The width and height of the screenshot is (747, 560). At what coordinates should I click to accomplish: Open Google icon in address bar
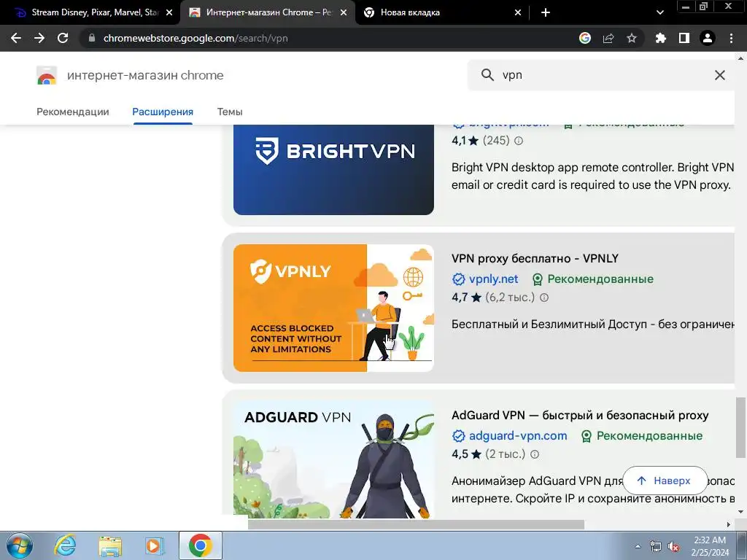585,38
